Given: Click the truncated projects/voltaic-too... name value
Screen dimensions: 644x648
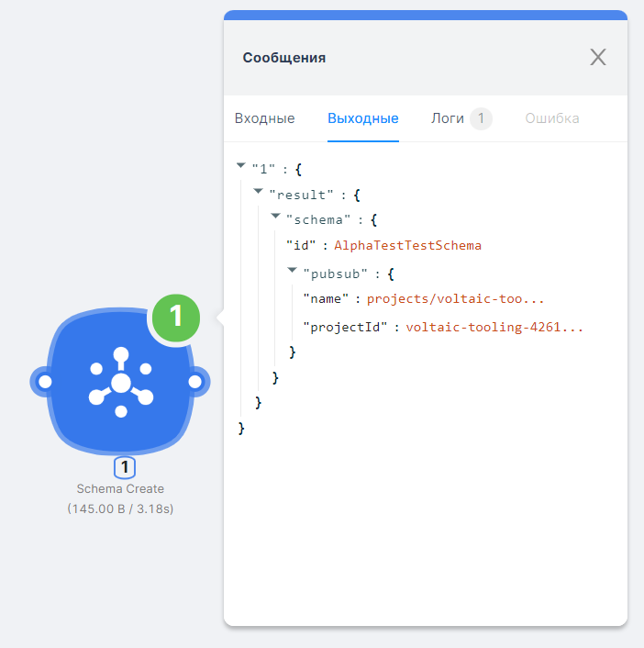Looking at the screenshot, I should (x=456, y=298).
